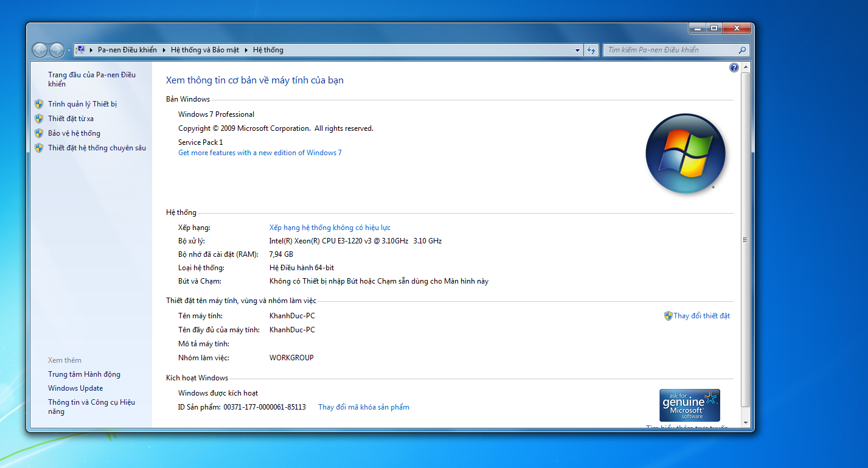Screen dimensions: 868x468
Task: Click the 7,94 GB RAM value
Action: coord(281,254)
